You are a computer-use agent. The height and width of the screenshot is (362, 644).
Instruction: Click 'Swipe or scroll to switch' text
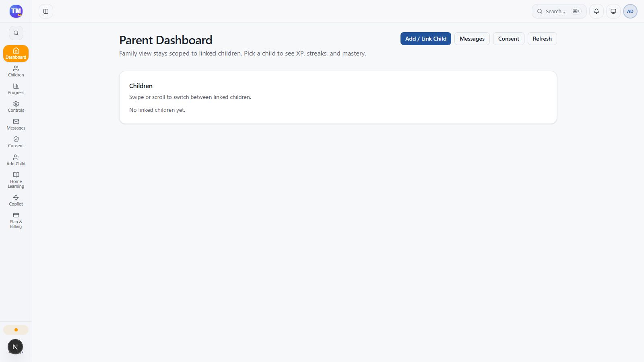point(190,97)
